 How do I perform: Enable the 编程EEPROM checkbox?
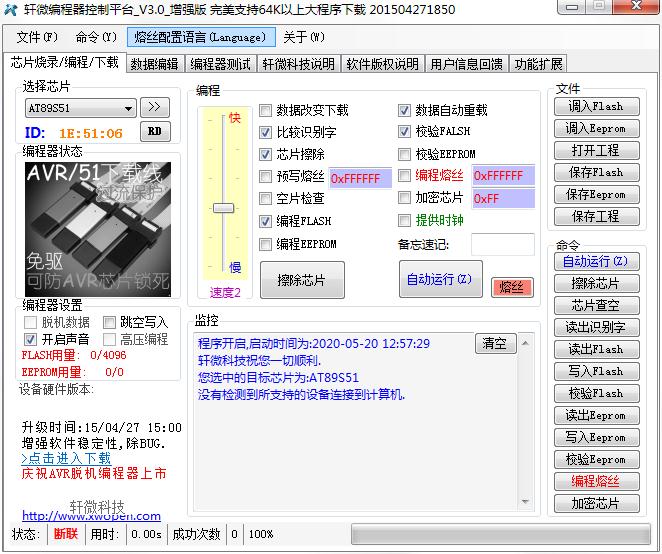click(x=266, y=244)
